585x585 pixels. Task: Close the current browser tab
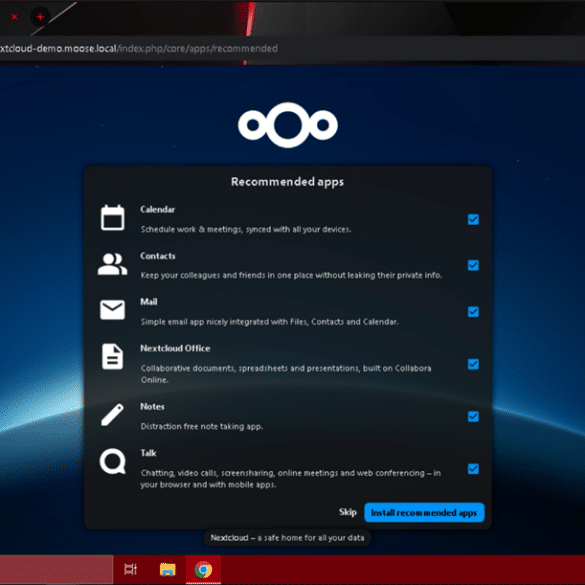point(14,17)
